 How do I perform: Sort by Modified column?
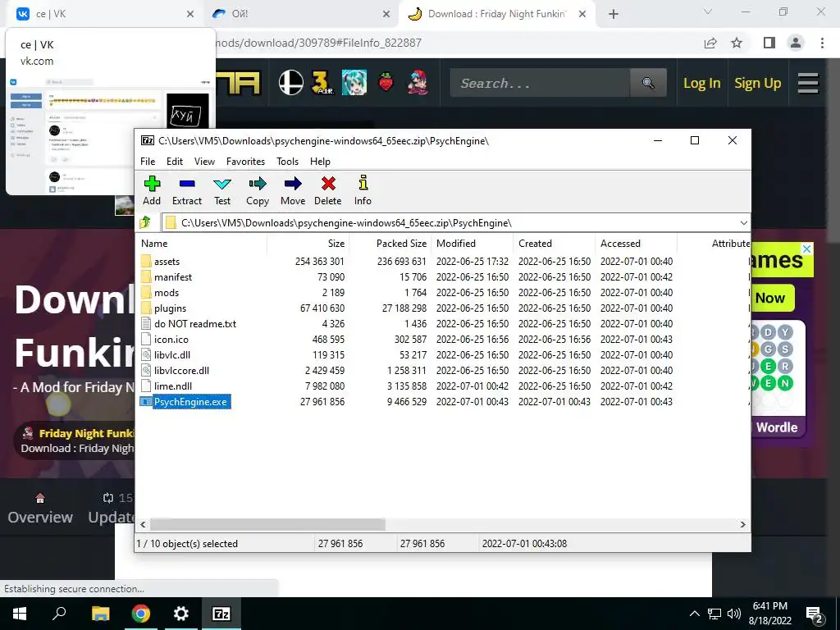[x=473, y=243]
